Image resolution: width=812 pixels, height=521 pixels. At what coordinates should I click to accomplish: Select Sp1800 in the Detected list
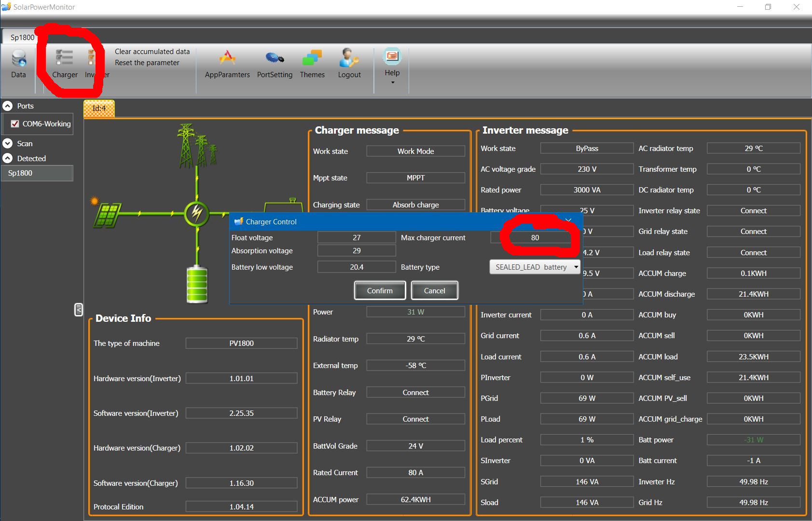37,173
